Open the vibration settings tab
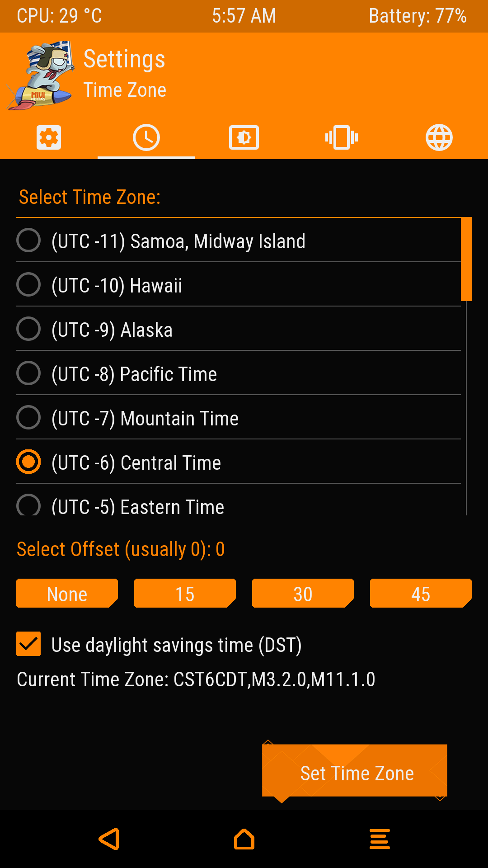The width and height of the screenshot is (488, 868). pyautogui.click(x=342, y=137)
